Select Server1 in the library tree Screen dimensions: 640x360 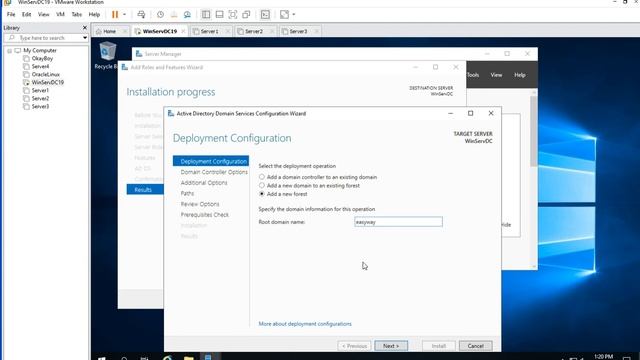tap(40, 90)
